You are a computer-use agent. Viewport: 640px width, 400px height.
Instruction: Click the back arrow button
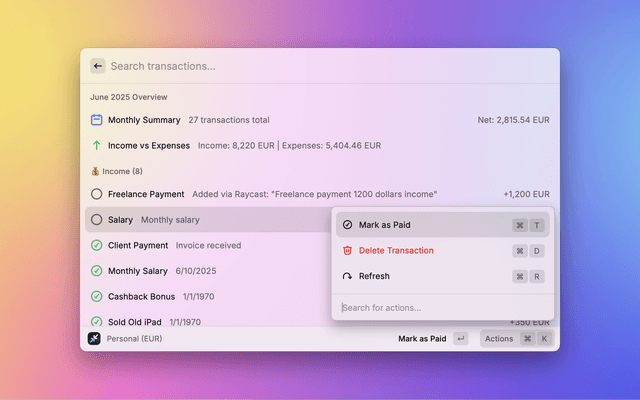pos(97,66)
